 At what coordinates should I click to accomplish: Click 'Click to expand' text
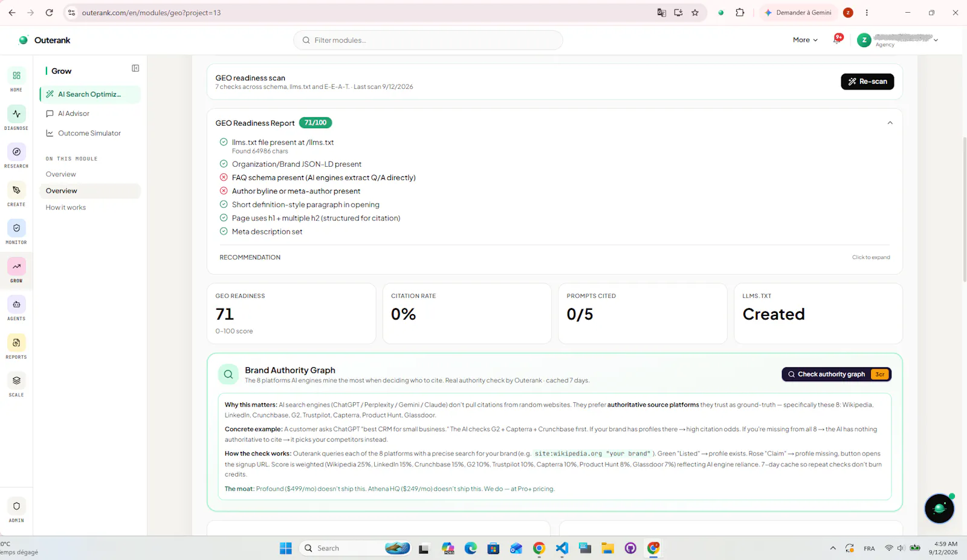[871, 257]
